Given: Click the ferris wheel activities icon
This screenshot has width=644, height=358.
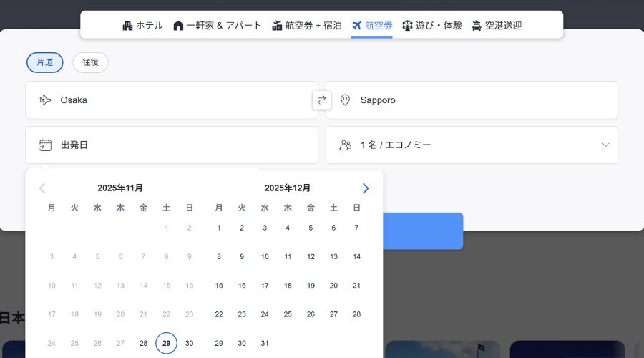Looking at the screenshot, I should [x=407, y=26].
